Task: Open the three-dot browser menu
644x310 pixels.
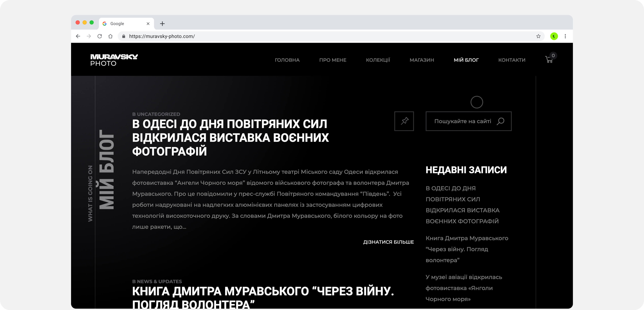Action: click(x=565, y=36)
